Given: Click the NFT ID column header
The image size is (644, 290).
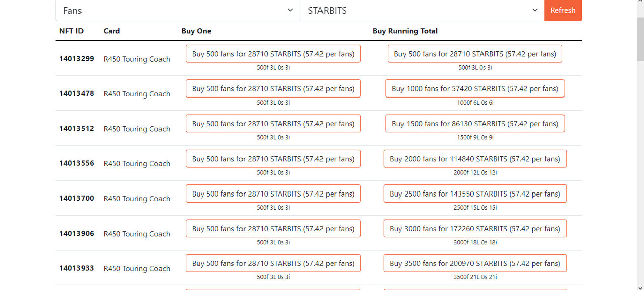Looking at the screenshot, I should 71,31.
